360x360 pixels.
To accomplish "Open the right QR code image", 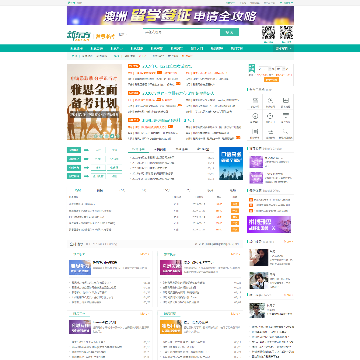I will click(286, 33).
